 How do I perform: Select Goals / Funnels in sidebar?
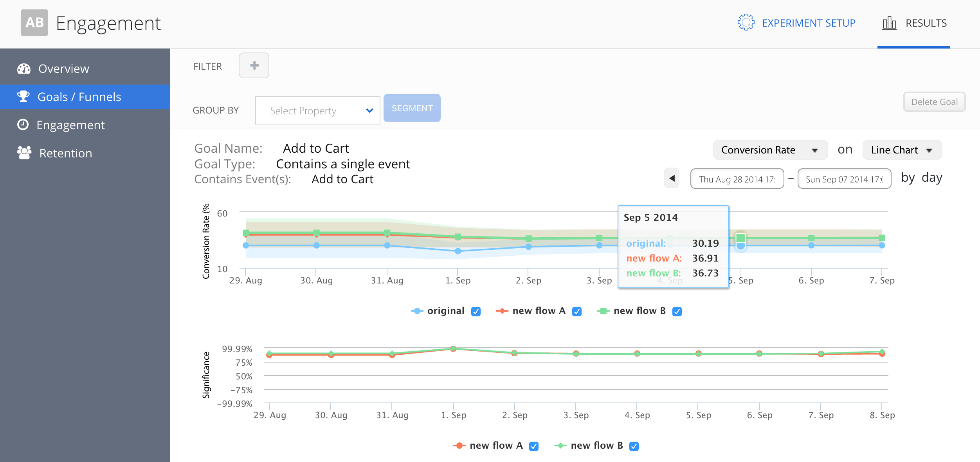tap(85, 97)
